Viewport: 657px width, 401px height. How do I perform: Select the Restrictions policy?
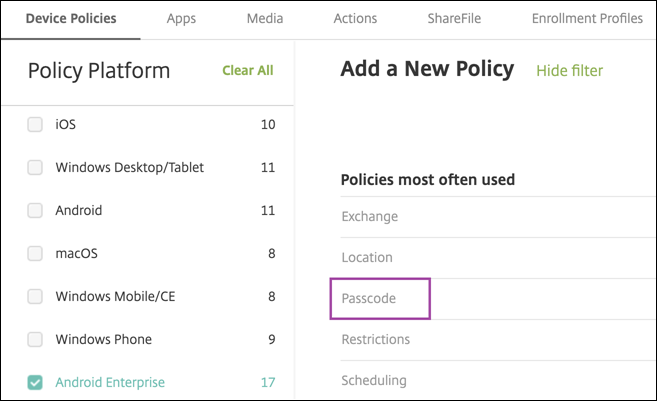click(x=375, y=340)
